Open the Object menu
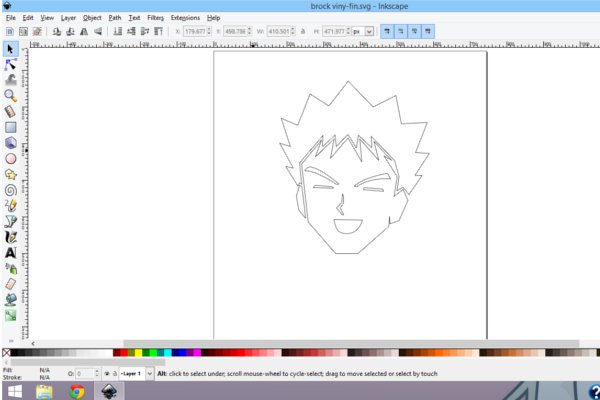Viewport: 600px width, 400px height. (92, 18)
